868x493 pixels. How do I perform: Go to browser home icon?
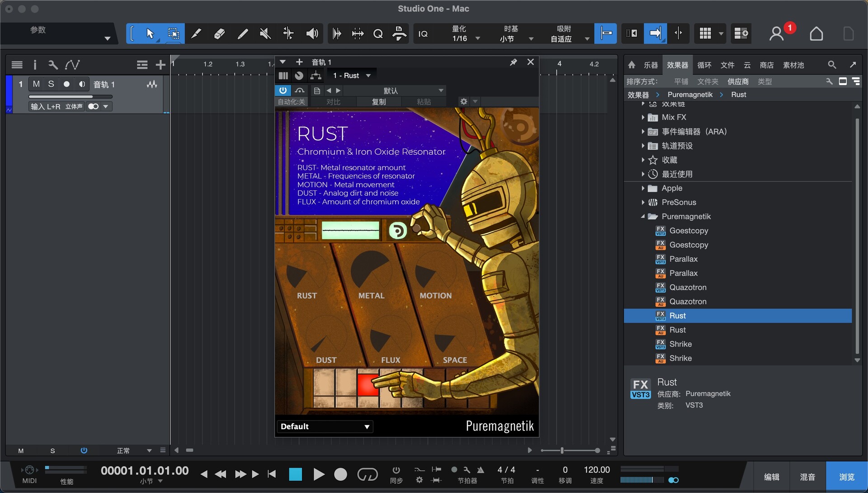click(632, 65)
